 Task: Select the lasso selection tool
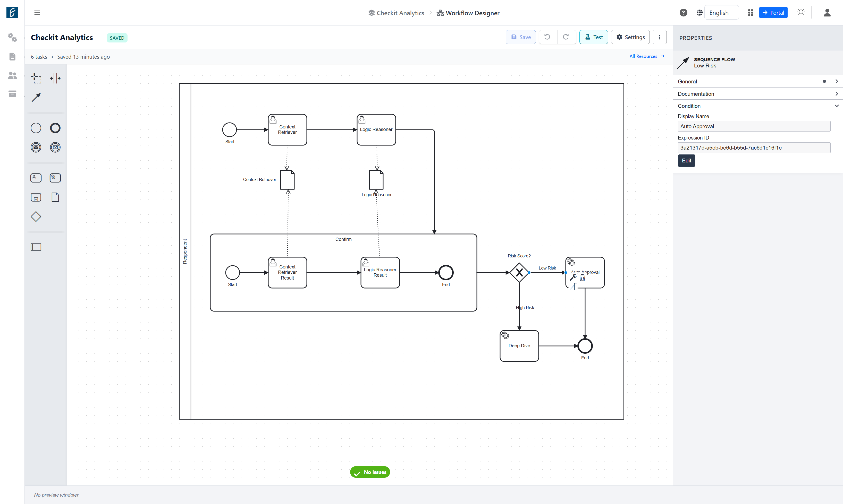click(x=36, y=79)
